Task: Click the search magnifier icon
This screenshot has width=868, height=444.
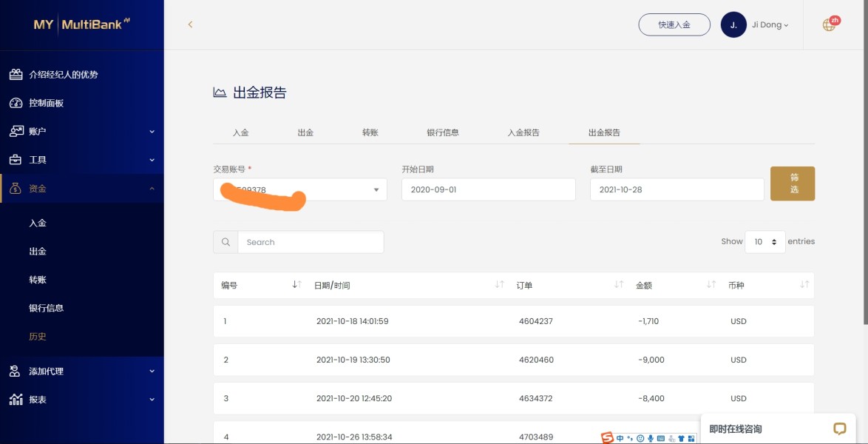Action: [x=226, y=242]
